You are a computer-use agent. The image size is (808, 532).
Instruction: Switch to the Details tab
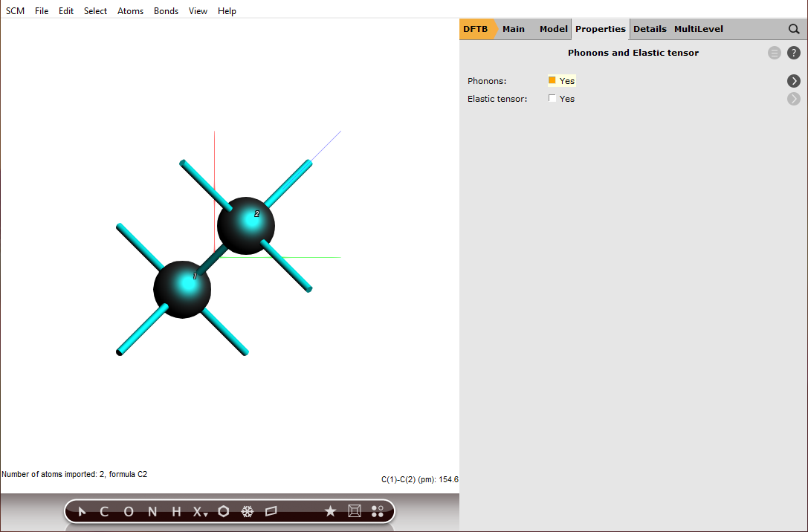click(650, 30)
